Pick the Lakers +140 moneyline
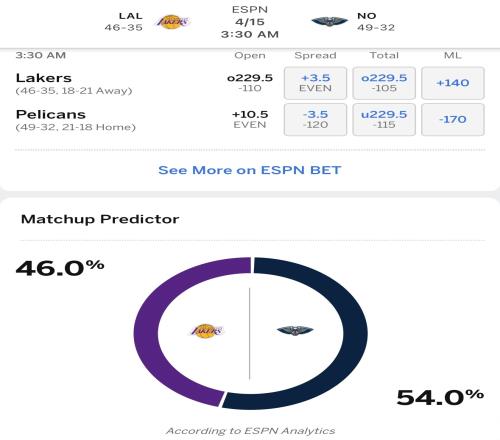 (x=453, y=83)
